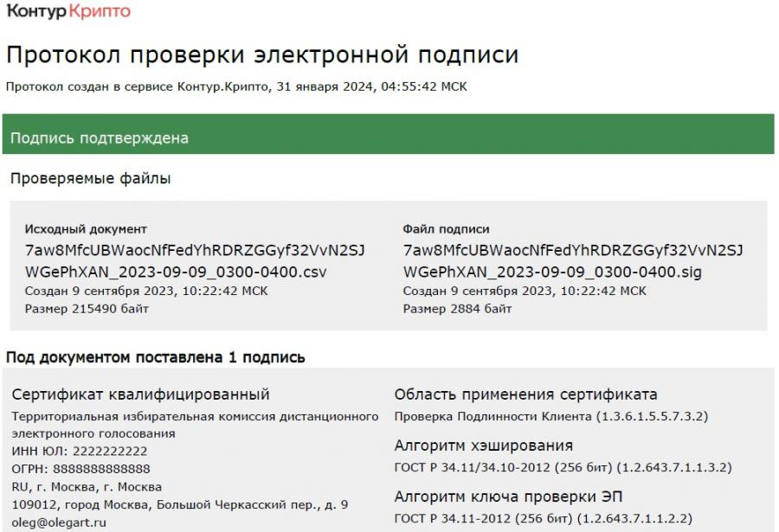The width and height of the screenshot is (779, 532).
Task: Select the Проверяемые файлы heading
Action: tap(90, 179)
